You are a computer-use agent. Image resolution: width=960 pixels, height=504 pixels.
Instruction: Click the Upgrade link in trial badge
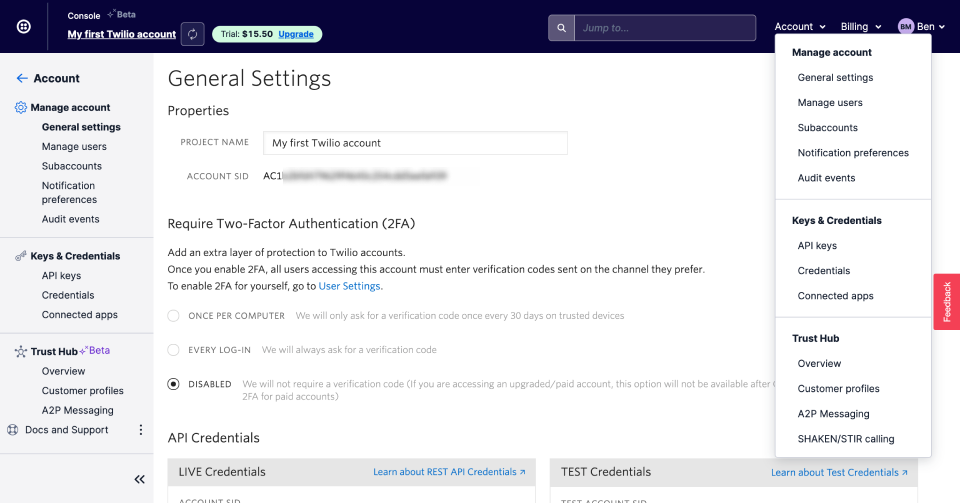point(296,34)
